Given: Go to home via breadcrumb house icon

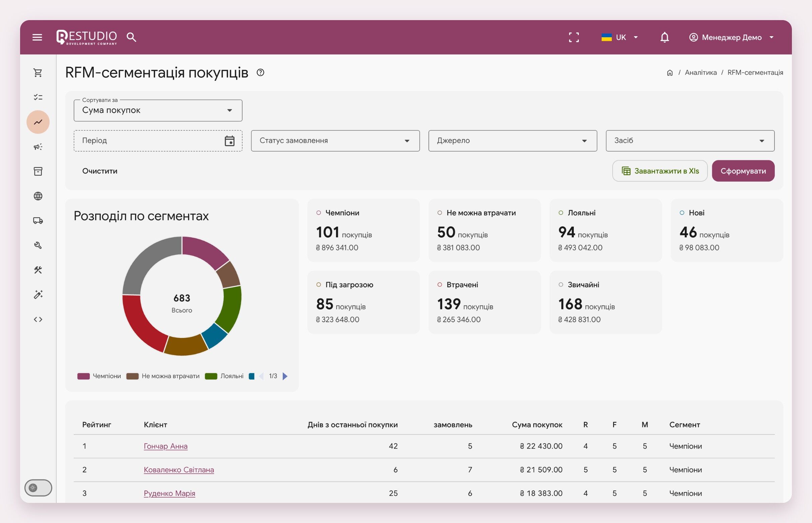Looking at the screenshot, I should (670, 73).
